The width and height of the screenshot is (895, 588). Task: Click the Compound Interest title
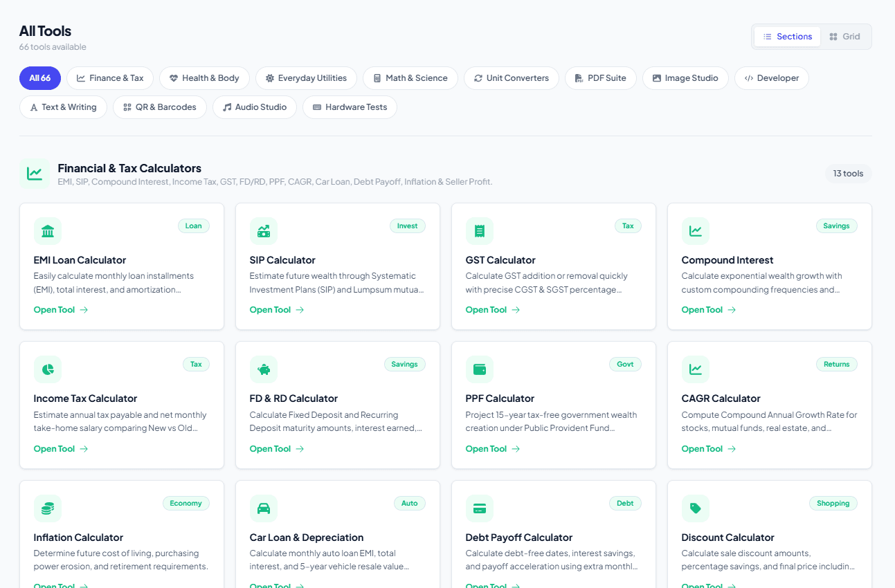727,260
